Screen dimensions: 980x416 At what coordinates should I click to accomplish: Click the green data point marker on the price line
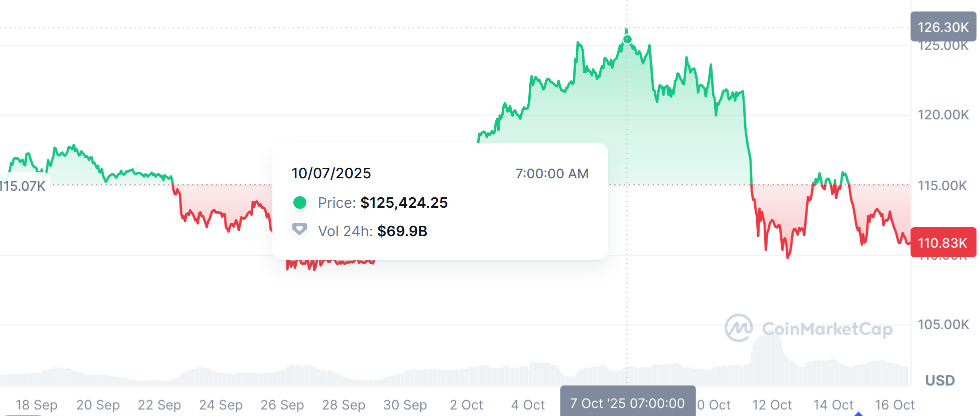tap(627, 39)
